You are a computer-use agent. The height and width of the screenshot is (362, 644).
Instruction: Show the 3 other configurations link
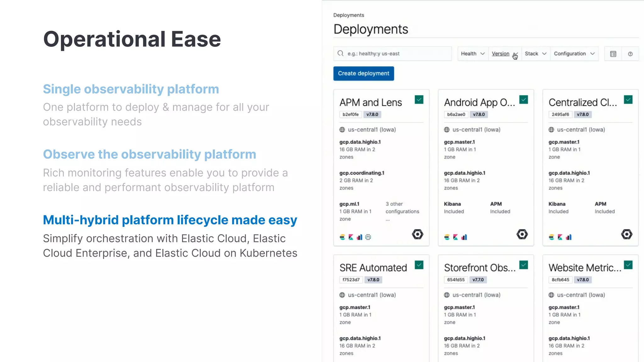pyautogui.click(x=402, y=211)
